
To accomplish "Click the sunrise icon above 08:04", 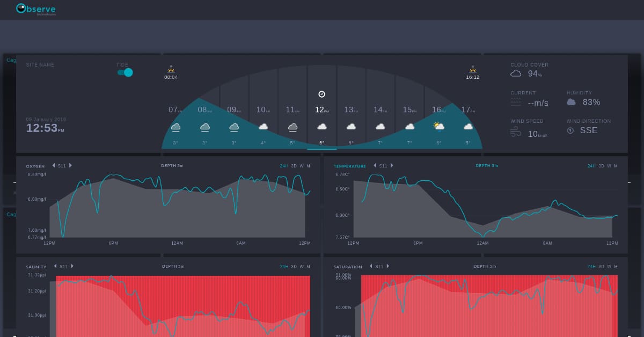I will (171, 69).
